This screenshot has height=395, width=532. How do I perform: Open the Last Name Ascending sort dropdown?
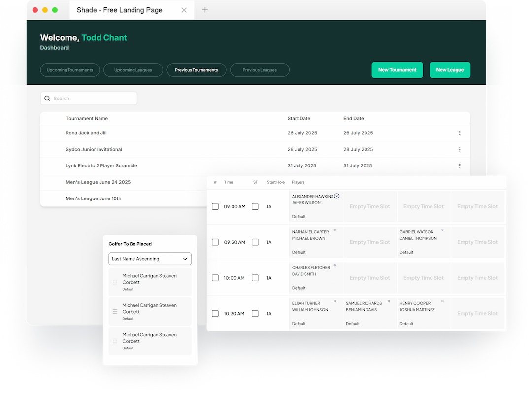click(x=150, y=259)
